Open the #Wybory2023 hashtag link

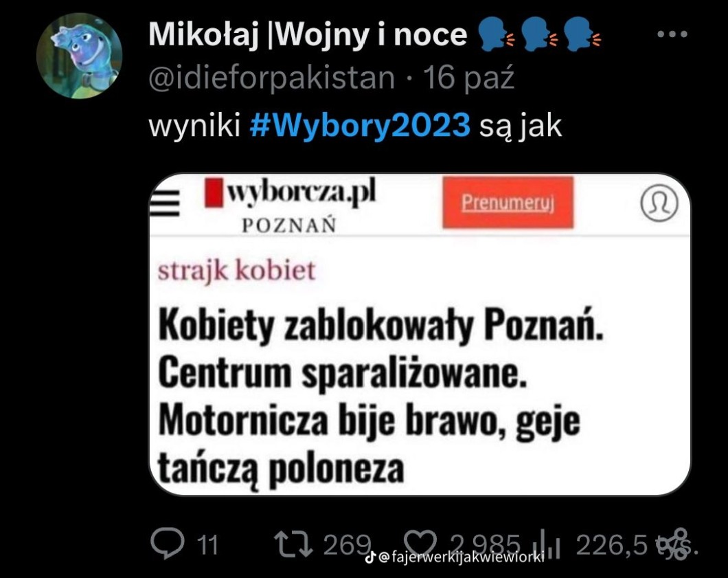click(x=360, y=126)
